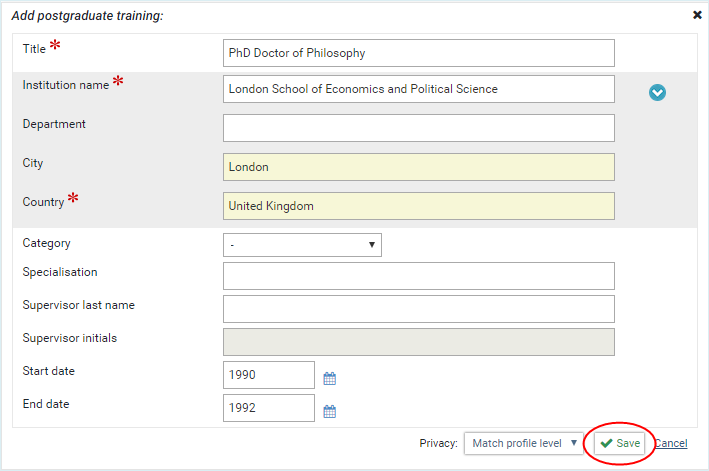Click the City field containing London

coord(418,167)
